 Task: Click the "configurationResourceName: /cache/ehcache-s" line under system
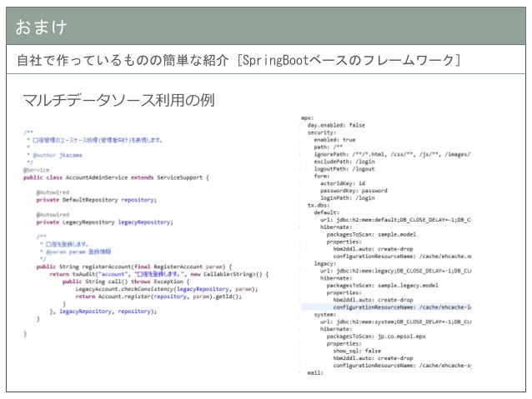(402, 366)
